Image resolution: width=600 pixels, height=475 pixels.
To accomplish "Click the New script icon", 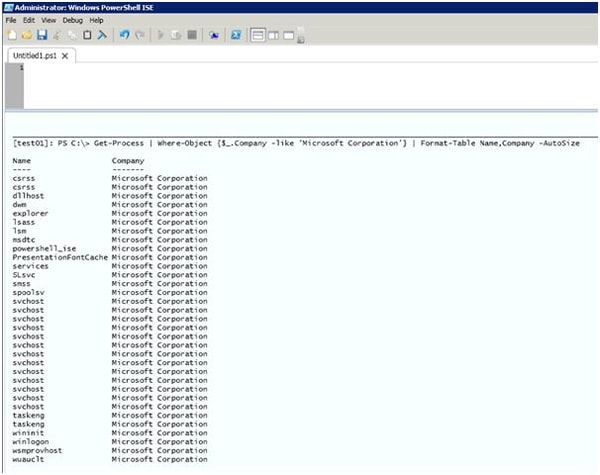I will [x=12, y=35].
